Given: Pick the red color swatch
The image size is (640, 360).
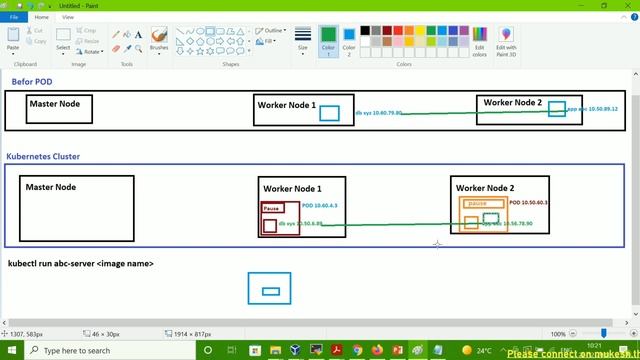Looking at the screenshot, I should point(398,30).
